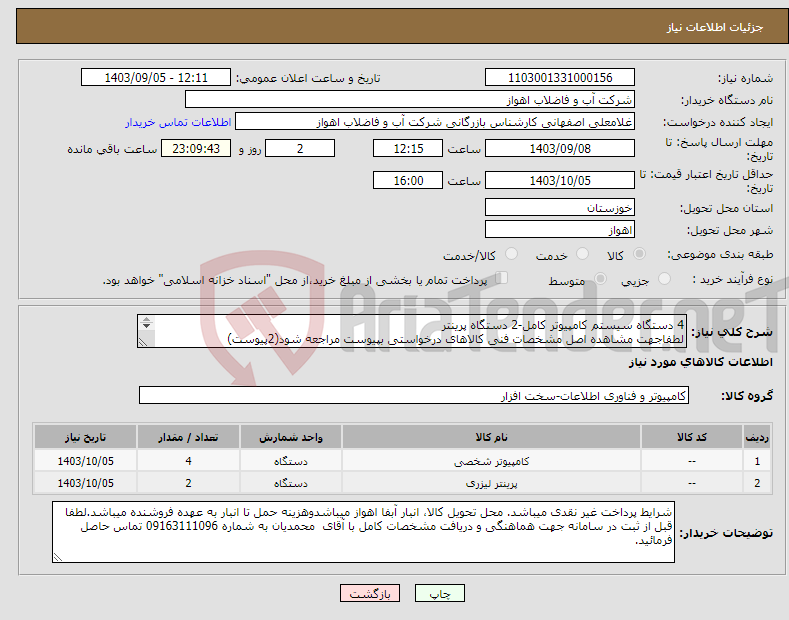Select the جزیی purchase type radio
The image size is (789, 620).
click(x=664, y=278)
